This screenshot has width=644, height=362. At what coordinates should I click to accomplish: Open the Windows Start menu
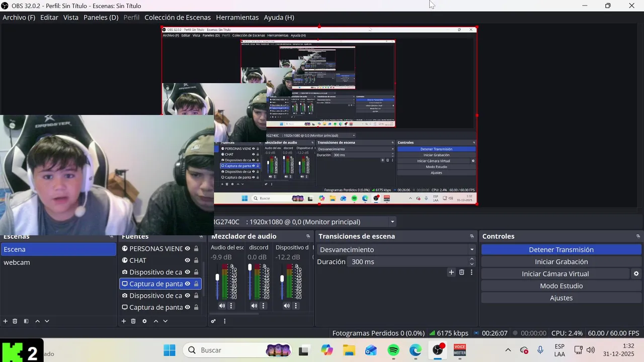[x=170, y=350]
